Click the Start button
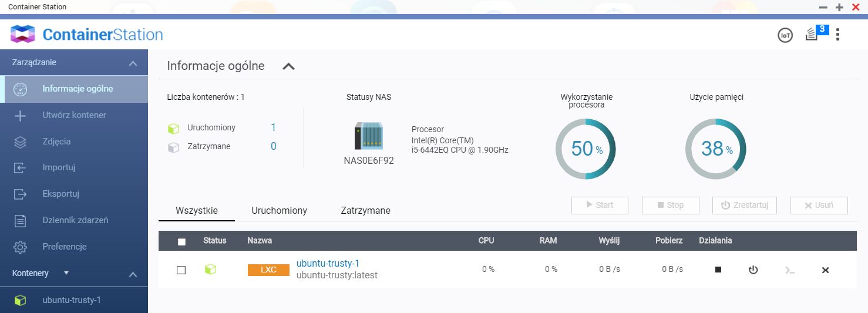Image resolution: width=868 pixels, height=313 pixels. [600, 205]
